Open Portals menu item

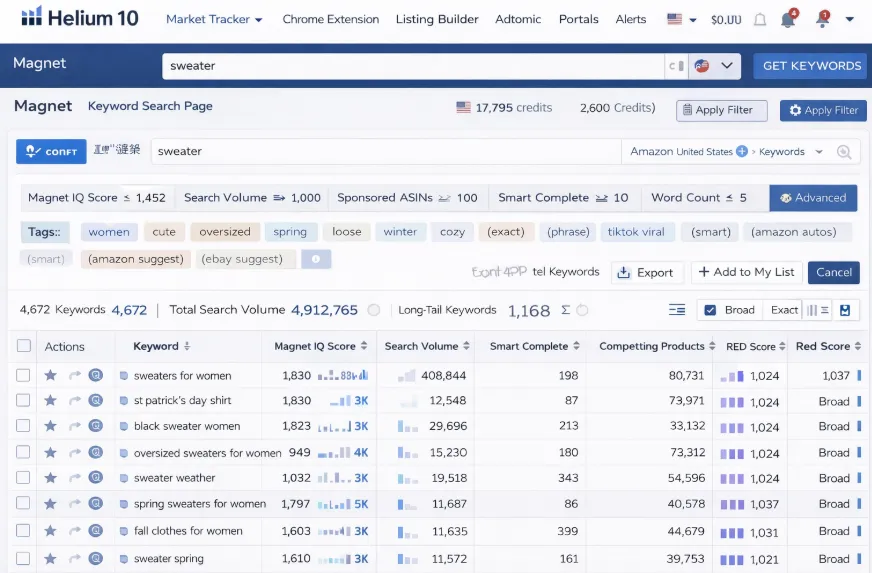pos(578,19)
